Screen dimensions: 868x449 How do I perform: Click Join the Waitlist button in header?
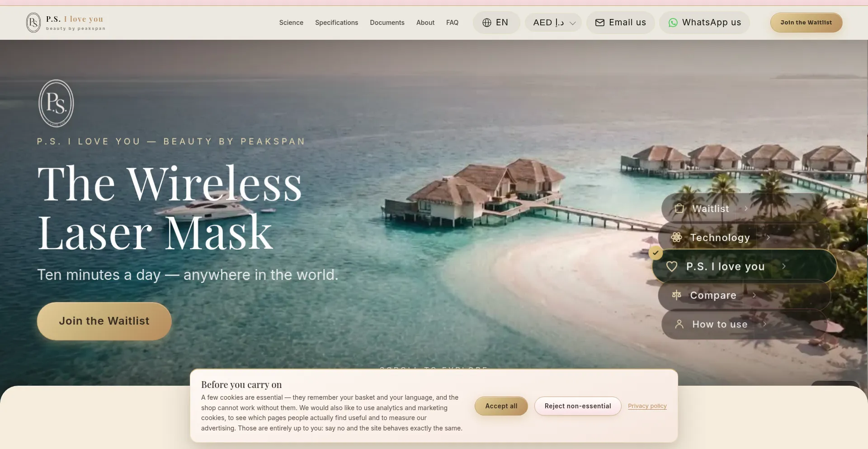[806, 23]
